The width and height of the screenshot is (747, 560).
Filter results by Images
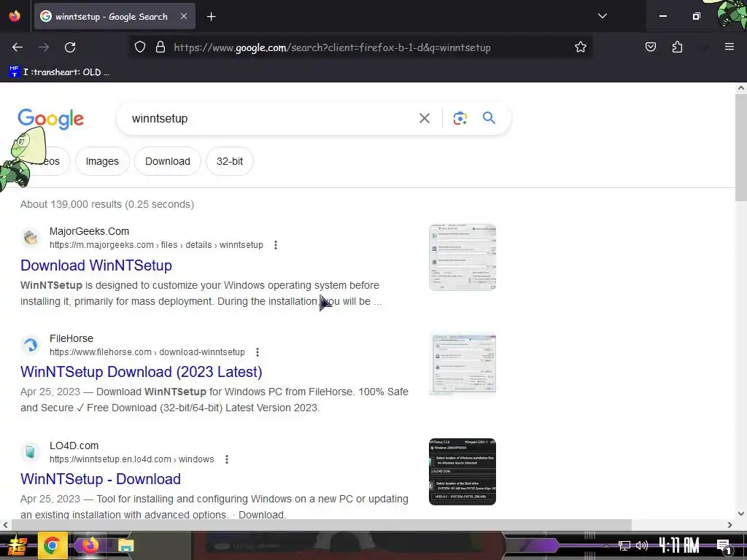pos(102,161)
